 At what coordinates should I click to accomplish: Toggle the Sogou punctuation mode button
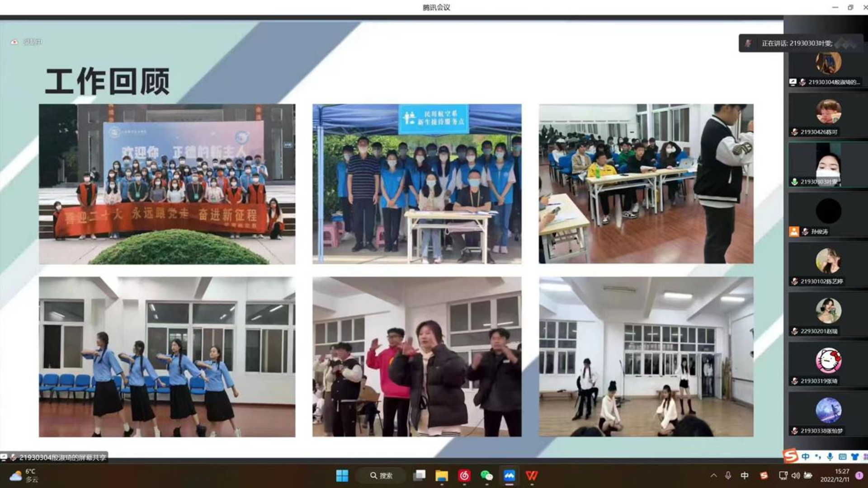point(818,457)
